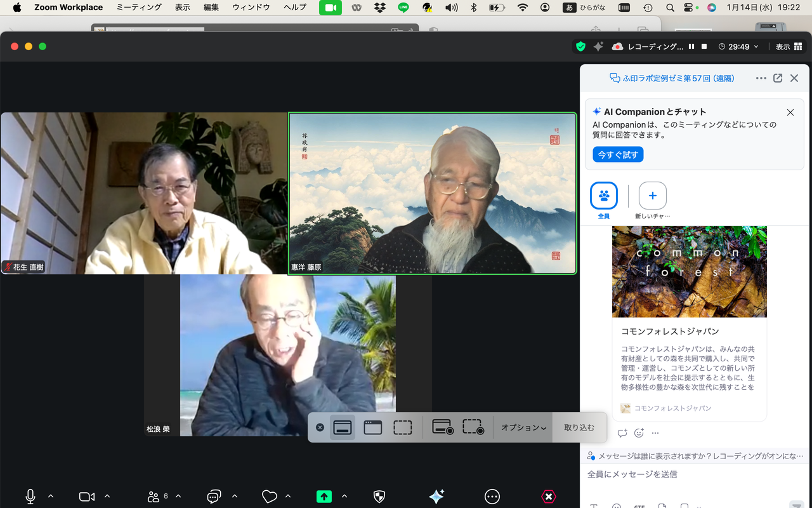Image resolution: width=812 pixels, height=508 pixels.
Task: Start a new chat with plus icon
Action: [653, 196]
